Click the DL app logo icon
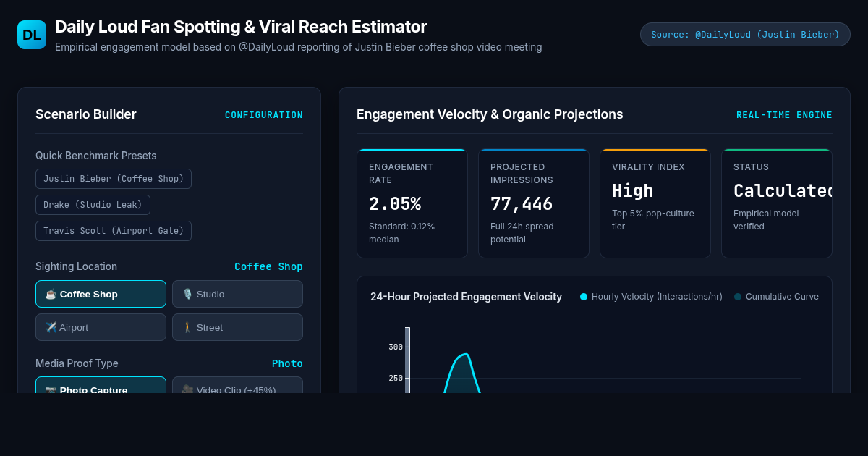The width and height of the screenshot is (868, 456). point(32,35)
